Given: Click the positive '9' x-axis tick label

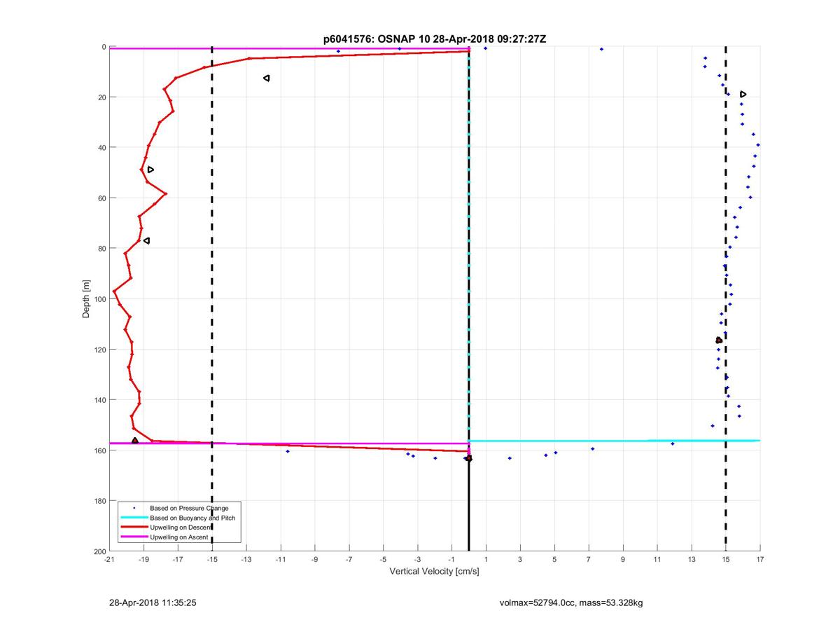Looking at the screenshot, I should 623,560.
